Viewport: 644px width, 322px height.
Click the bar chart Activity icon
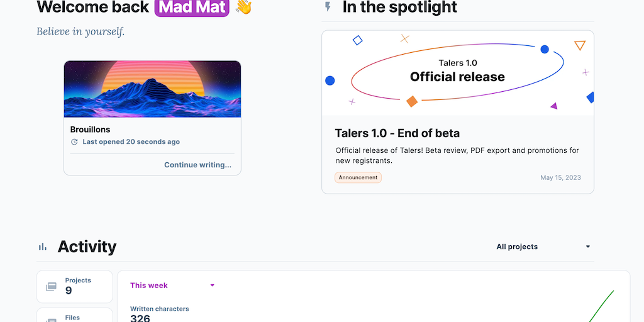pos(43,247)
